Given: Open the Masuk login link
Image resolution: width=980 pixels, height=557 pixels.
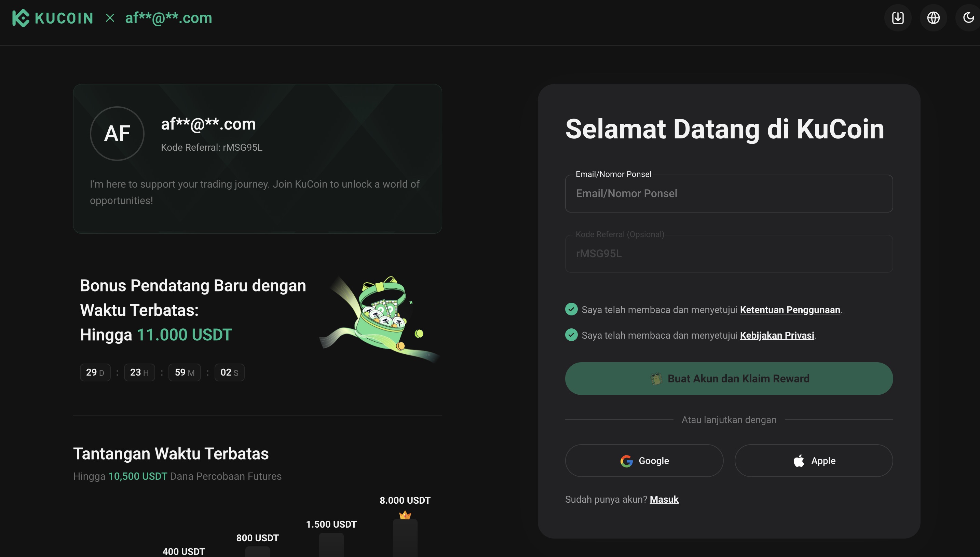Looking at the screenshot, I should click(664, 499).
